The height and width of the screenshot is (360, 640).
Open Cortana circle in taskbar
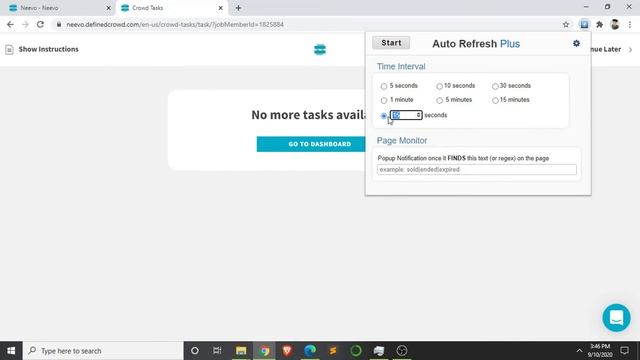point(195,351)
